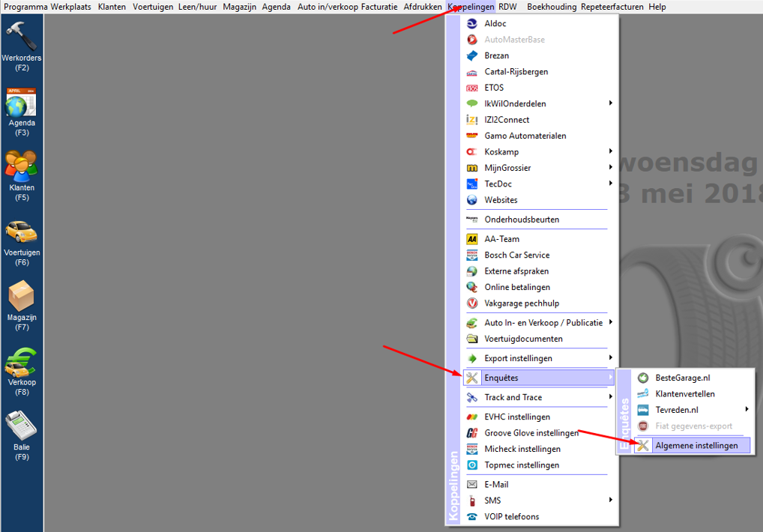Viewport: 763px width, 532px height.
Task: Click the VOIP telefoons phone icon
Action: click(472, 516)
